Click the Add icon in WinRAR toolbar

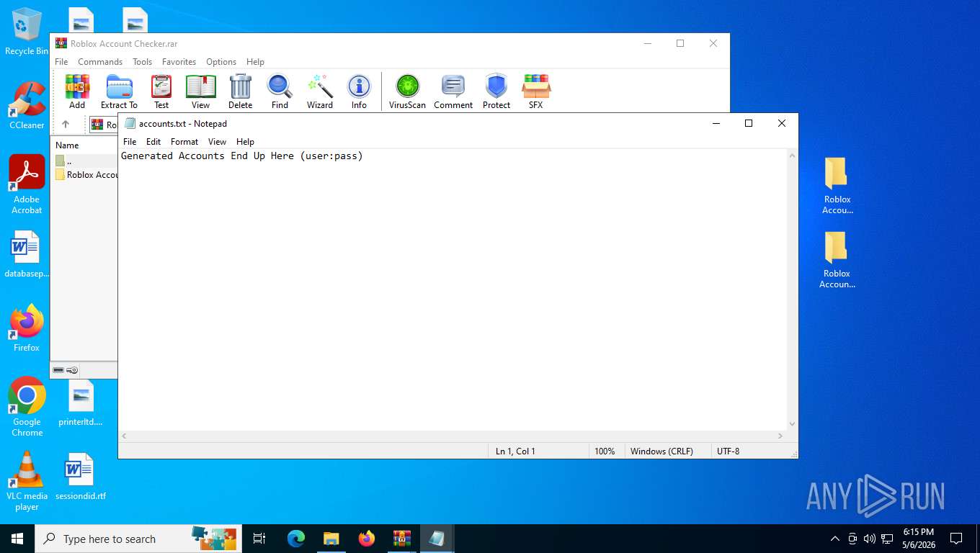point(77,91)
